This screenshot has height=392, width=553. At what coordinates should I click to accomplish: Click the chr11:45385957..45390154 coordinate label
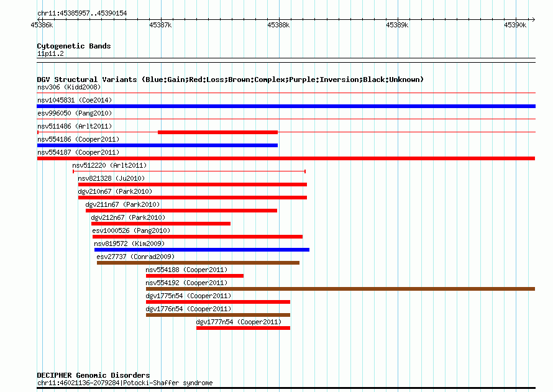[82, 13]
